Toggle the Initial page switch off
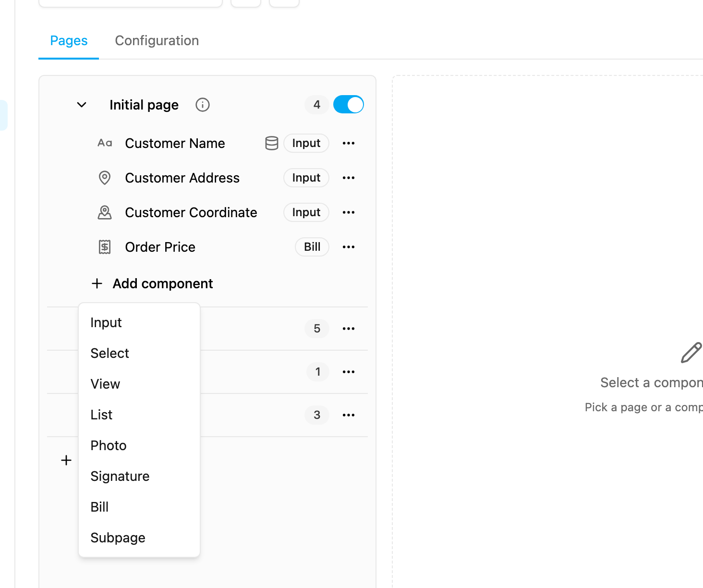 click(x=349, y=105)
